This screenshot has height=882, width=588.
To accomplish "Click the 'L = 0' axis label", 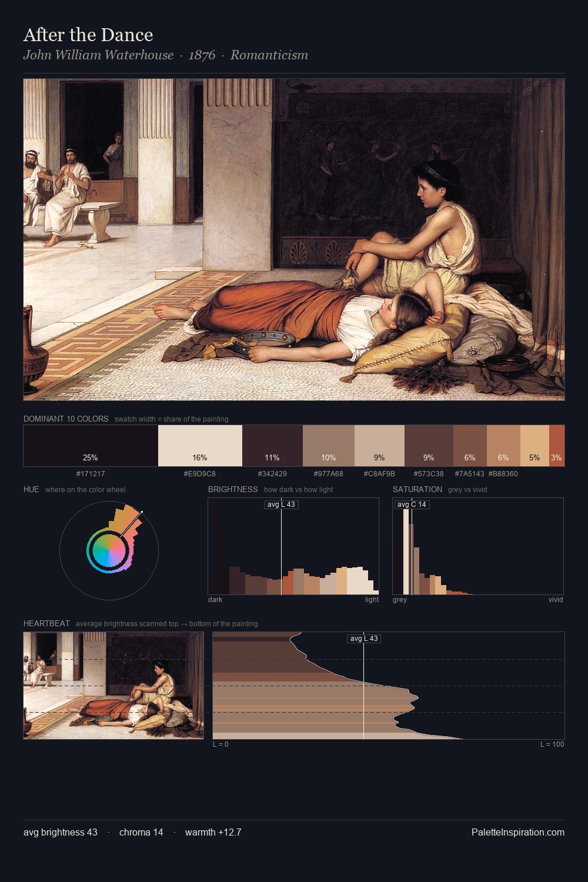I will [220, 744].
